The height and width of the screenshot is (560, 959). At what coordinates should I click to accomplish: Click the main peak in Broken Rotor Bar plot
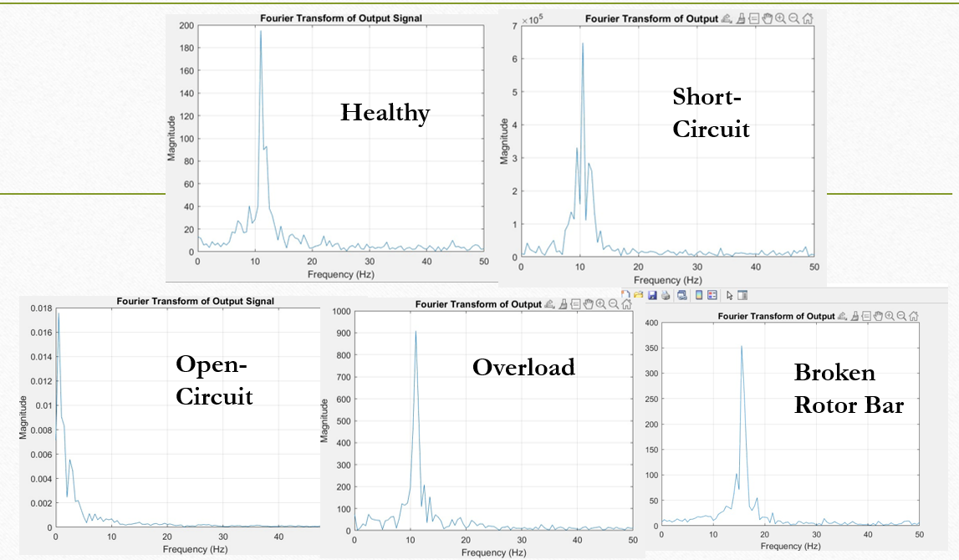pyautogui.click(x=742, y=347)
